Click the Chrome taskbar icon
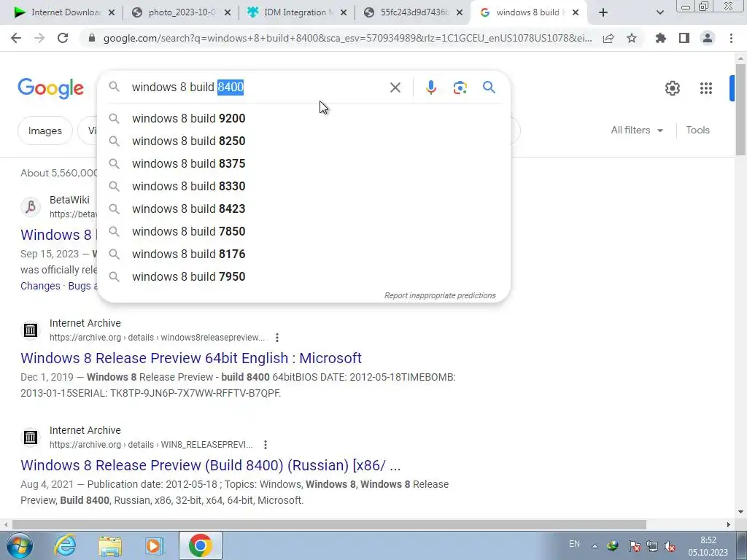Image resolution: width=747 pixels, height=560 pixels. coord(200,545)
